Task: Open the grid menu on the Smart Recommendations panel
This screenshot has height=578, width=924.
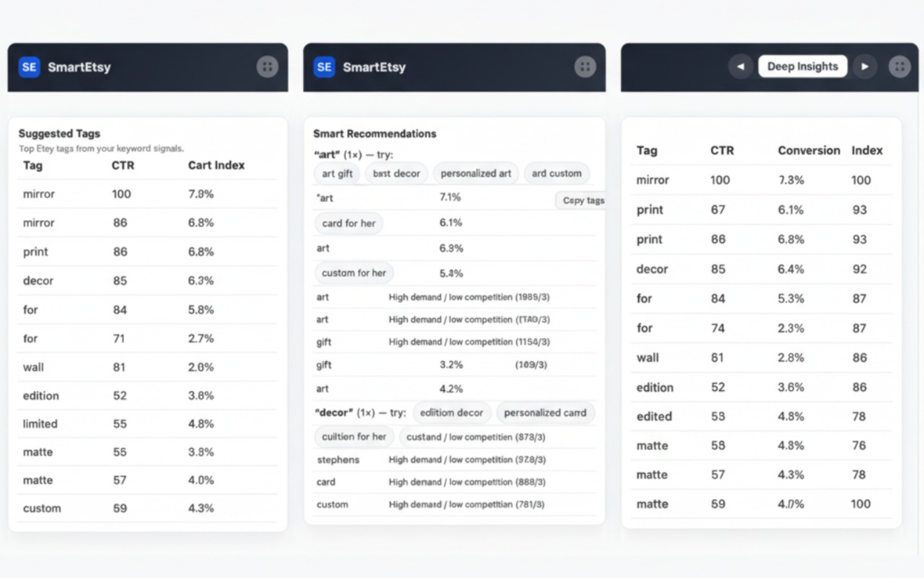Action: (584, 66)
